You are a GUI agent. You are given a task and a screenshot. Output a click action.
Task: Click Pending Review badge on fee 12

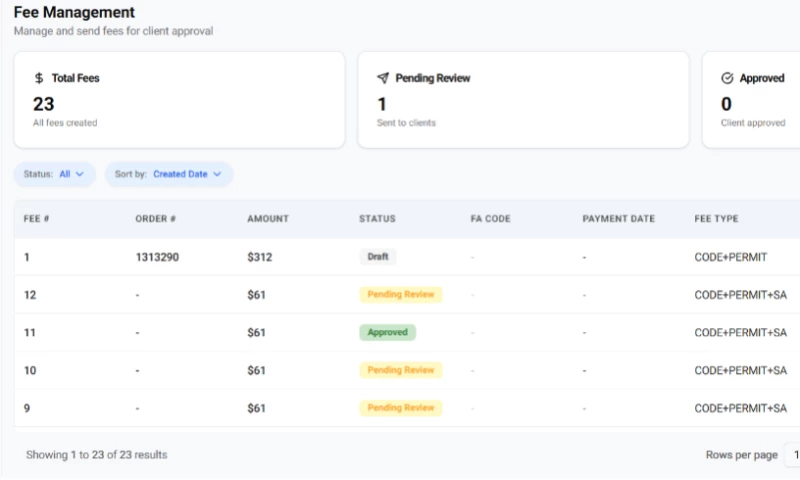click(x=400, y=295)
